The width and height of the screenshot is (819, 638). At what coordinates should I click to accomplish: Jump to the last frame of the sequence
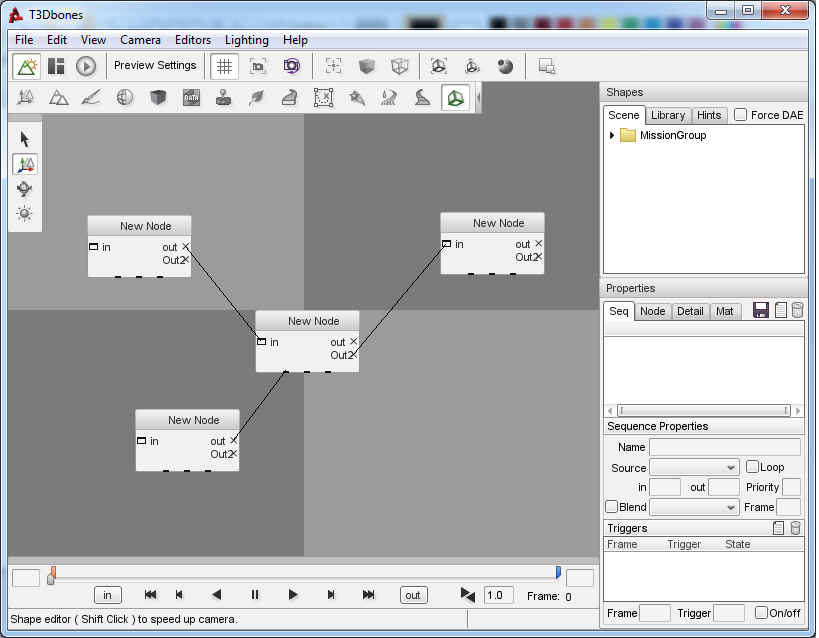[368, 595]
